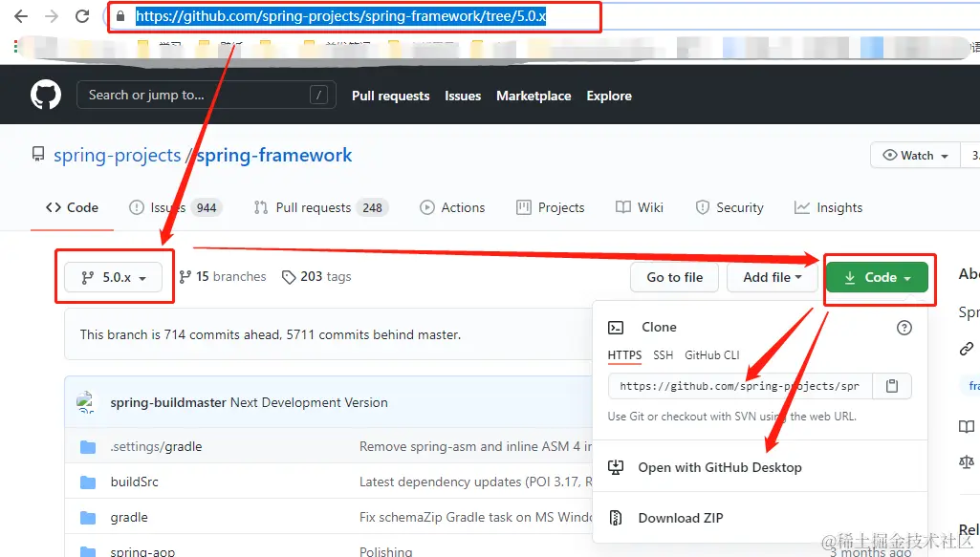
Task: Open the 'Next Development Version' commit message
Action: (x=309, y=403)
